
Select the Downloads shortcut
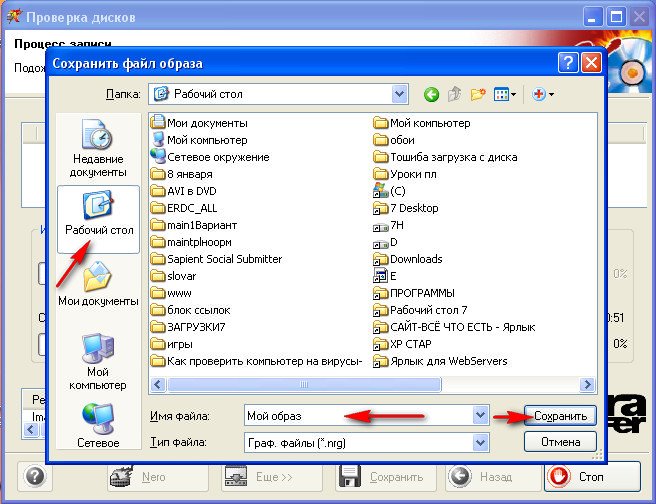coord(408,259)
